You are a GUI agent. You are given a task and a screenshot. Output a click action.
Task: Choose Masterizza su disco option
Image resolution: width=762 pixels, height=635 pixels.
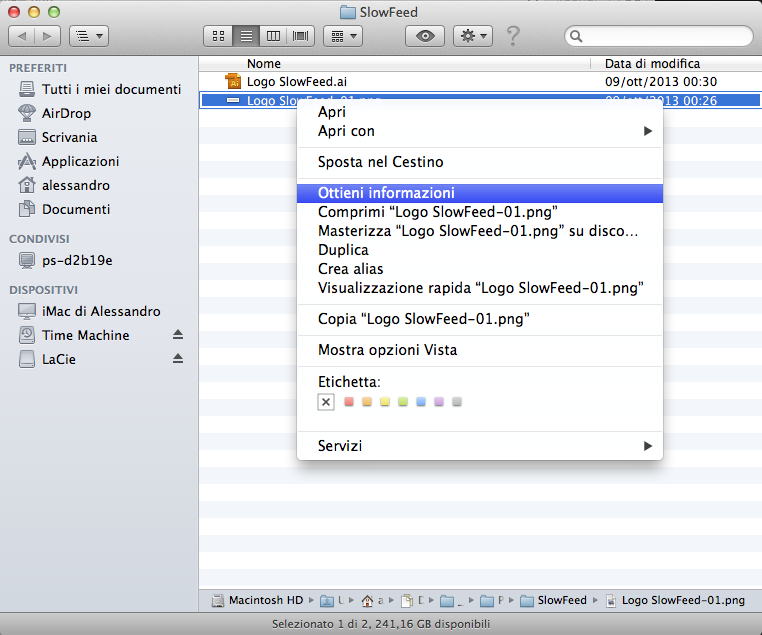coord(480,231)
